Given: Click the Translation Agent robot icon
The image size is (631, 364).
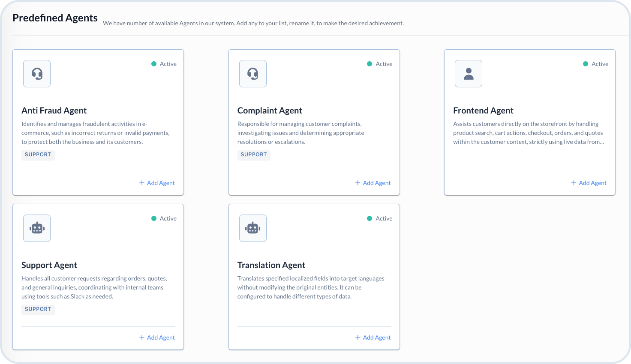Looking at the screenshot, I should (x=253, y=228).
